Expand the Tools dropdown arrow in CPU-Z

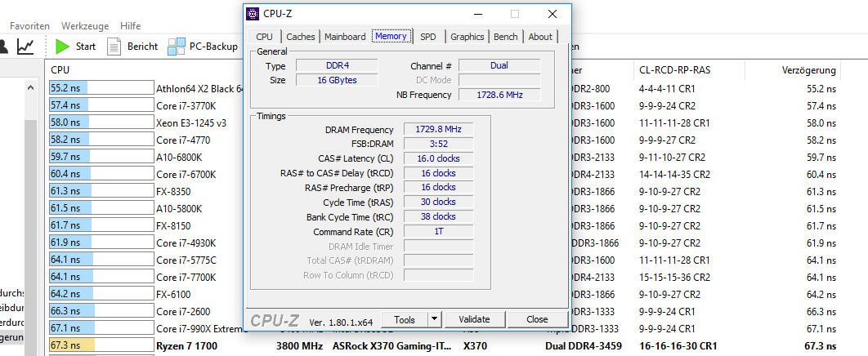point(434,319)
